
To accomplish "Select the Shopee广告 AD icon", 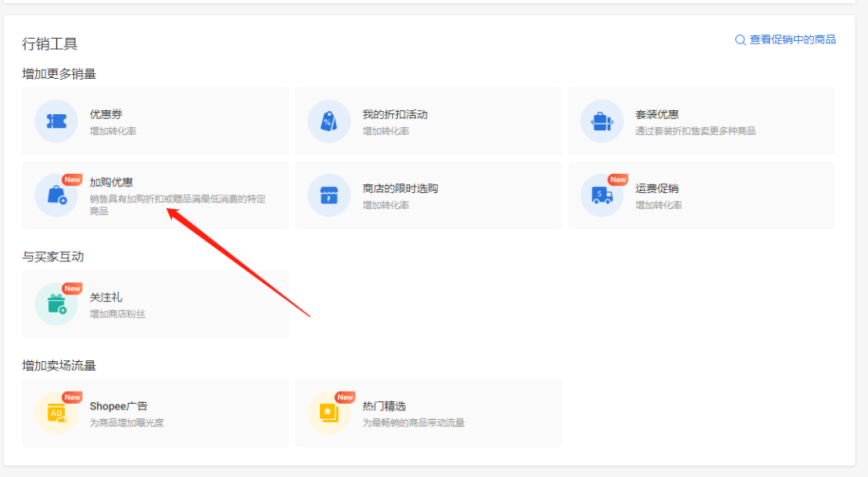I will [55, 413].
